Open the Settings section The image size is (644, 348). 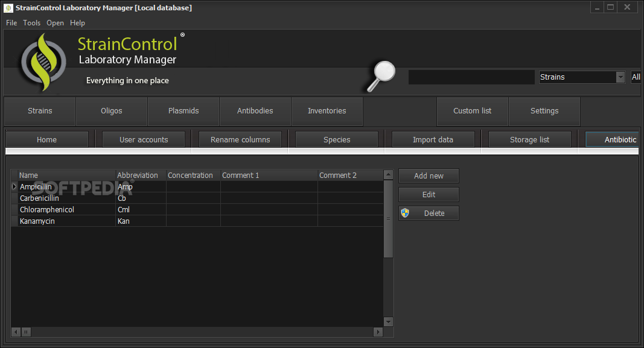tap(544, 111)
